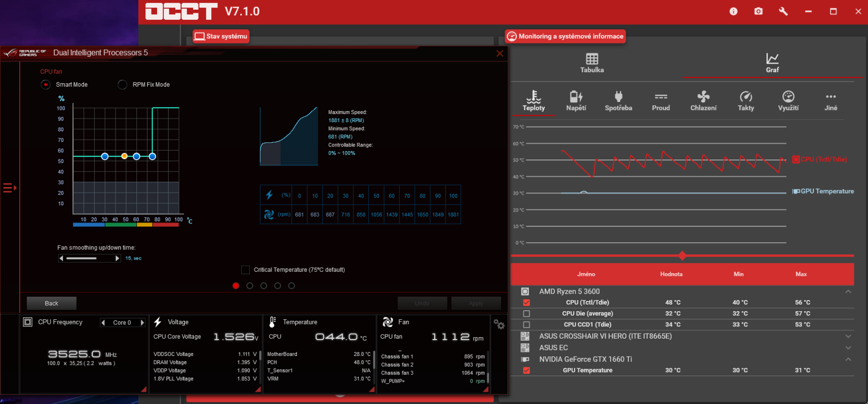Sort by the Hodnota column header
Viewport: 868px width, 404px height.
point(671,274)
